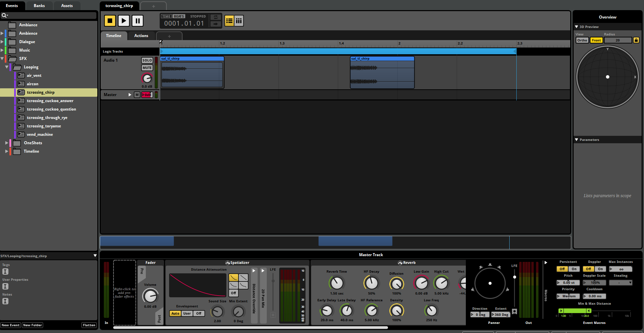Screen dimensions: 644x333
Task: Expand the Ambience folder
Action: pos(2,33)
